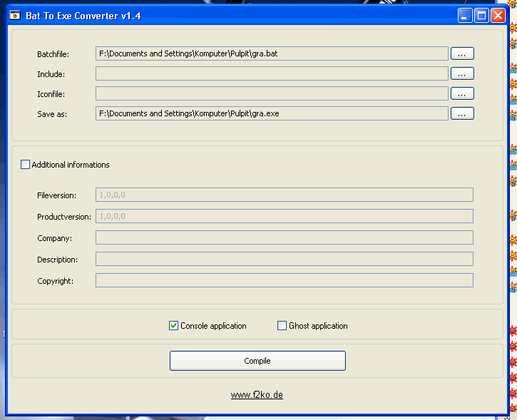517x420 pixels.
Task: Click inside the Description field
Action: click(x=284, y=259)
